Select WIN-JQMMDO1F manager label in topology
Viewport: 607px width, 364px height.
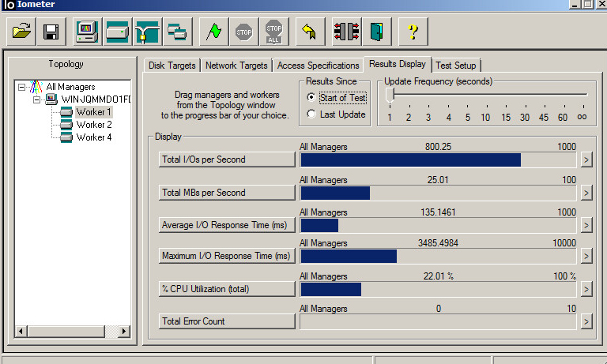[96, 99]
